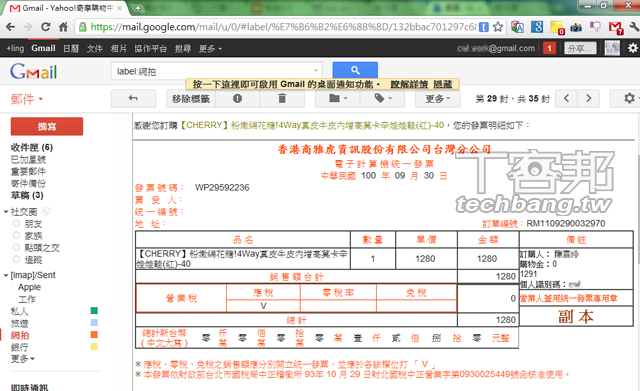Open the 重要郵件 important mail
640x391 pixels.
tap(28, 171)
